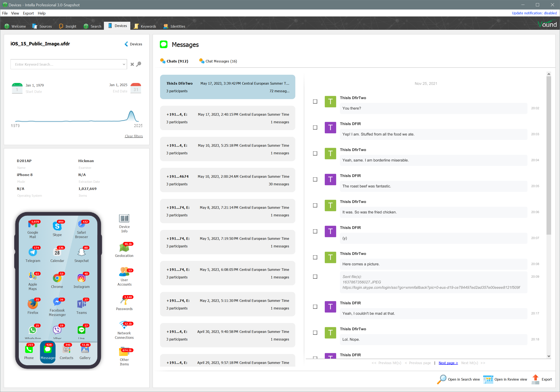Expand the keyword search dropdown arrow

tap(124, 64)
